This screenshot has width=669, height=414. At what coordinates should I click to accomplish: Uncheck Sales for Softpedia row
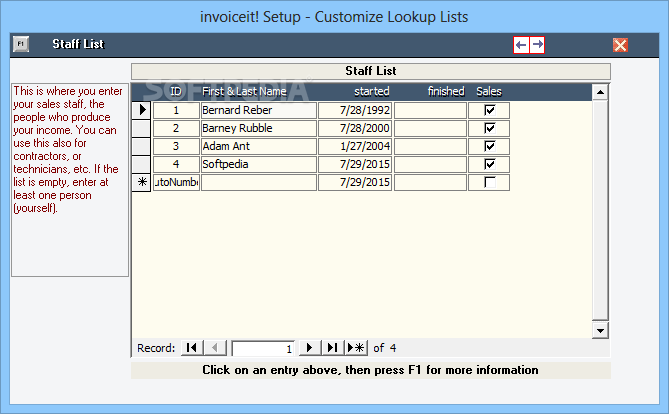(x=490, y=164)
